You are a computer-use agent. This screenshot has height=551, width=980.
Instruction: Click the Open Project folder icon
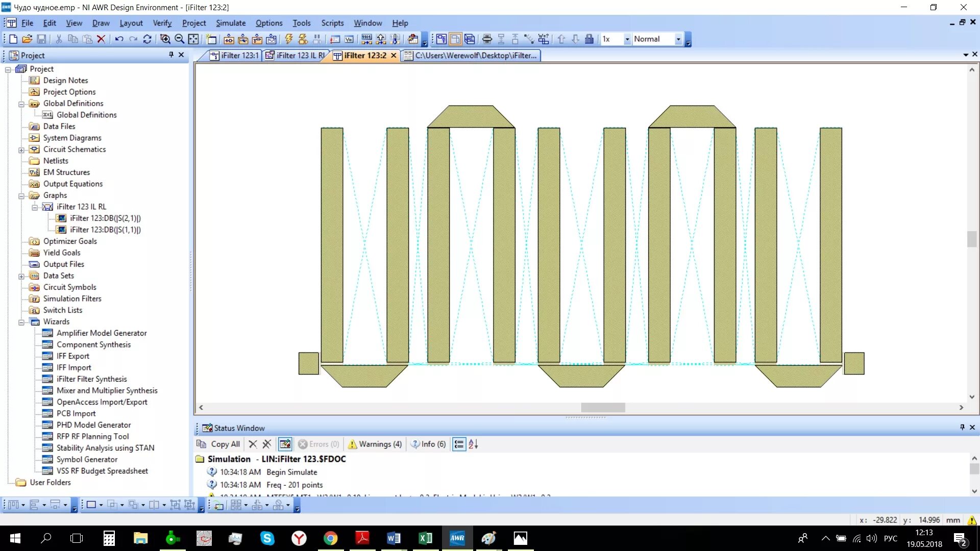(x=27, y=39)
